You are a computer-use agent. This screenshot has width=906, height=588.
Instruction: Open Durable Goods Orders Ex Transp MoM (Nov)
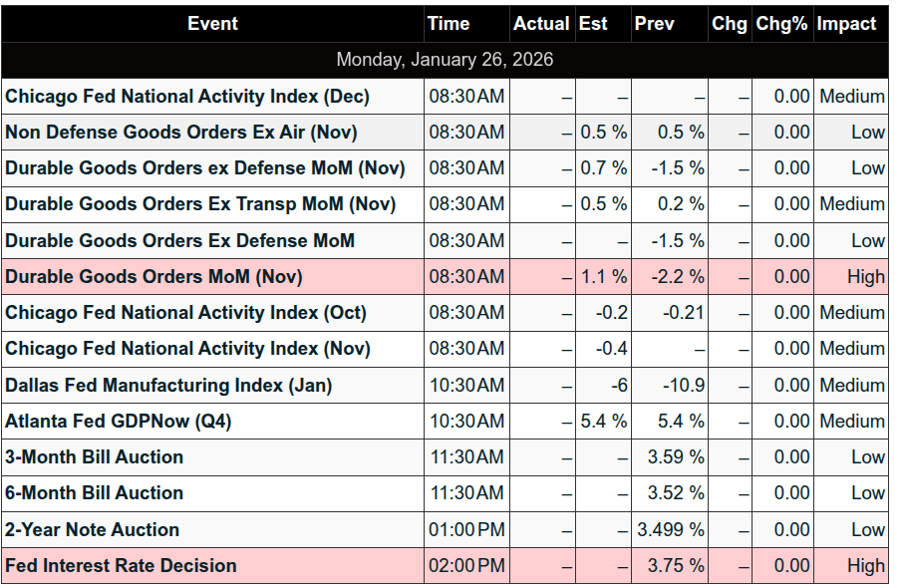(200, 204)
